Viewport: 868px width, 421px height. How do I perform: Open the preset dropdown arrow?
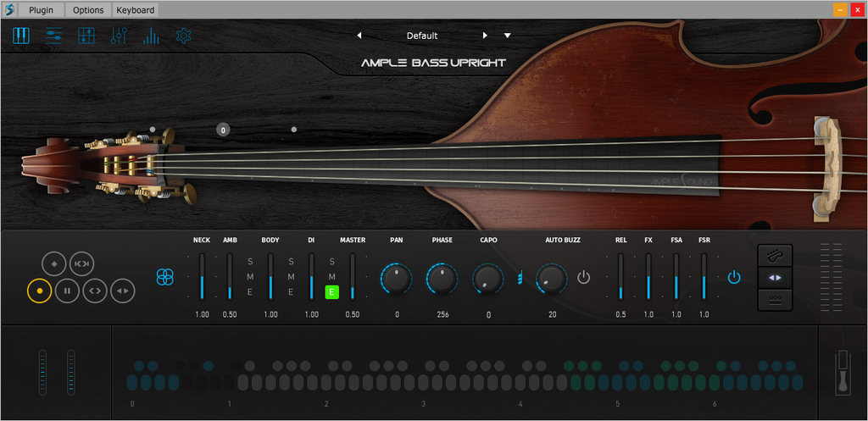click(507, 36)
